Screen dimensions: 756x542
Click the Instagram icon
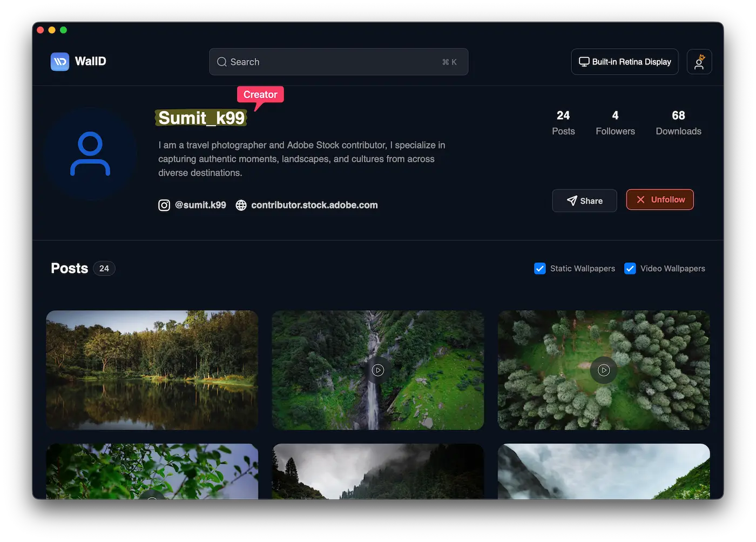(164, 205)
